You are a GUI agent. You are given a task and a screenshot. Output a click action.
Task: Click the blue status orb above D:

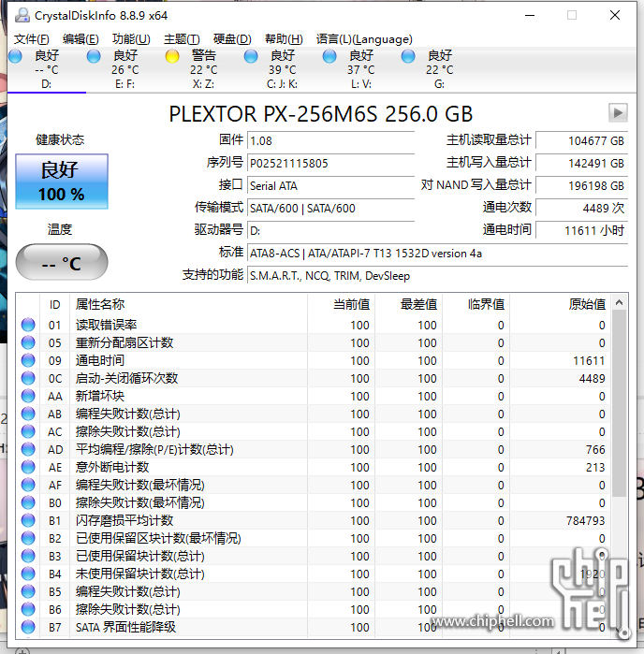click(x=15, y=56)
